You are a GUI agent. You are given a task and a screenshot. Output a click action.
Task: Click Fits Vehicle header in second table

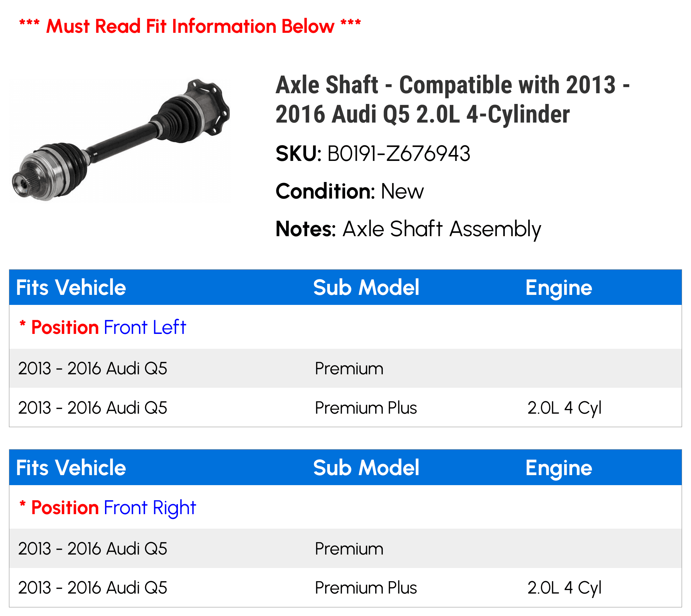click(71, 468)
